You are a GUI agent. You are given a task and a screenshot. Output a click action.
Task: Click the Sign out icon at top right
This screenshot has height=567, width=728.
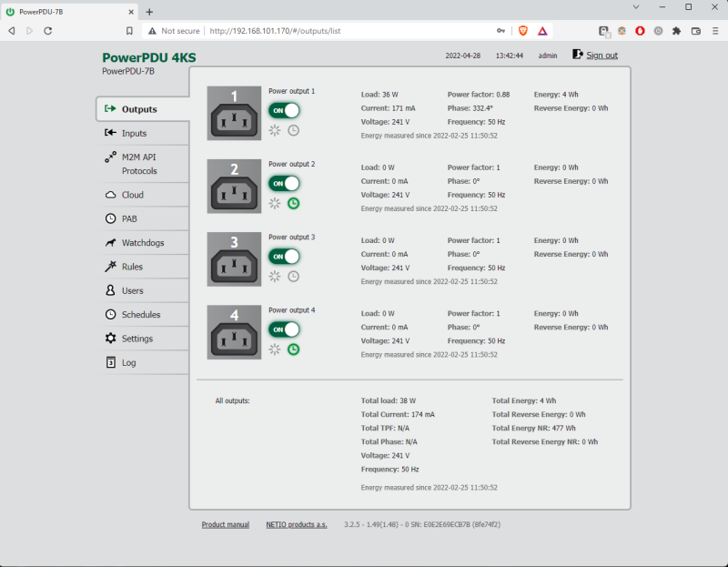click(576, 55)
